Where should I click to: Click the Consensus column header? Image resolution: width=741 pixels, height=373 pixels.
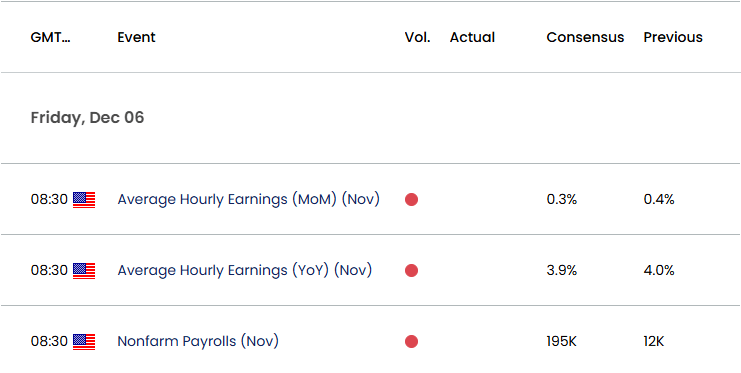pos(585,37)
